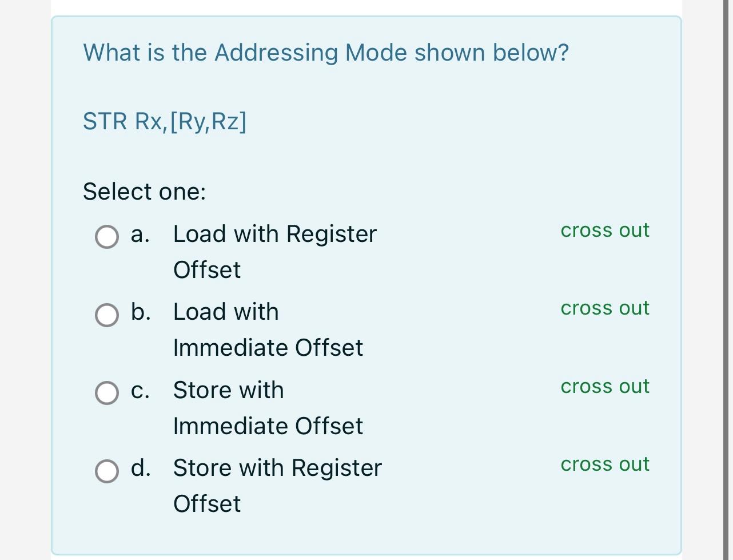Select radio button for option c
The width and height of the screenshot is (733, 560).
[106, 392]
